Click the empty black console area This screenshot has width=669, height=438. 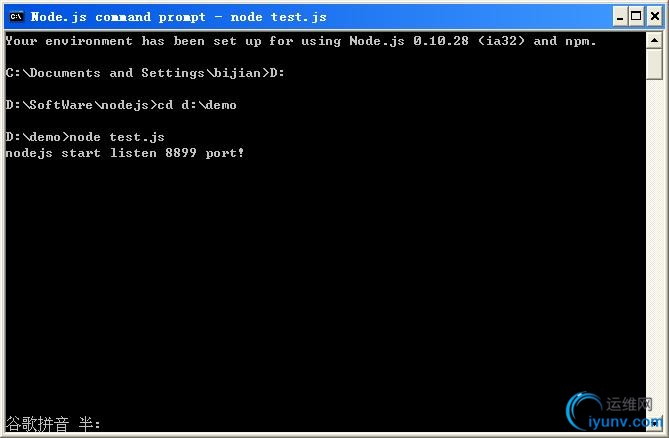point(324,277)
